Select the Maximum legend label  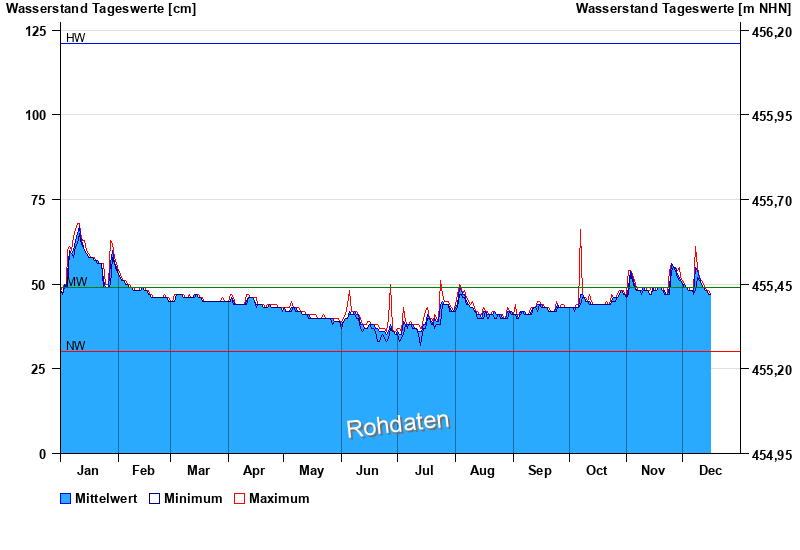tap(279, 498)
